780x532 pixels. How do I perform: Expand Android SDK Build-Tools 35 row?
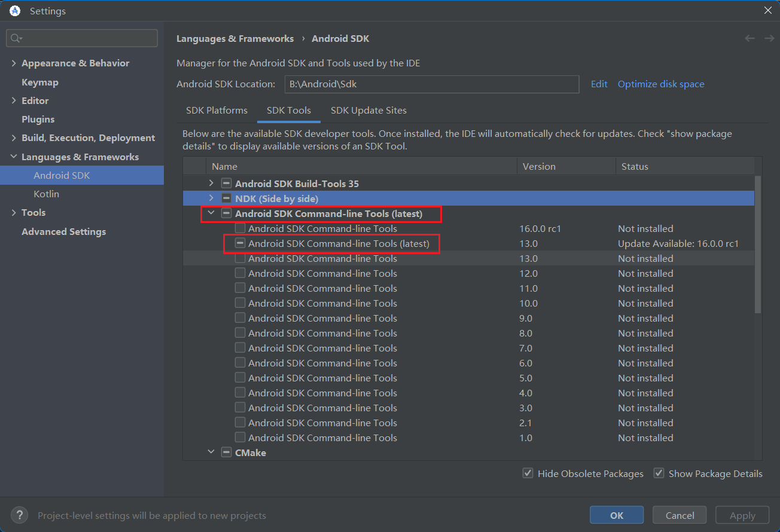click(211, 183)
